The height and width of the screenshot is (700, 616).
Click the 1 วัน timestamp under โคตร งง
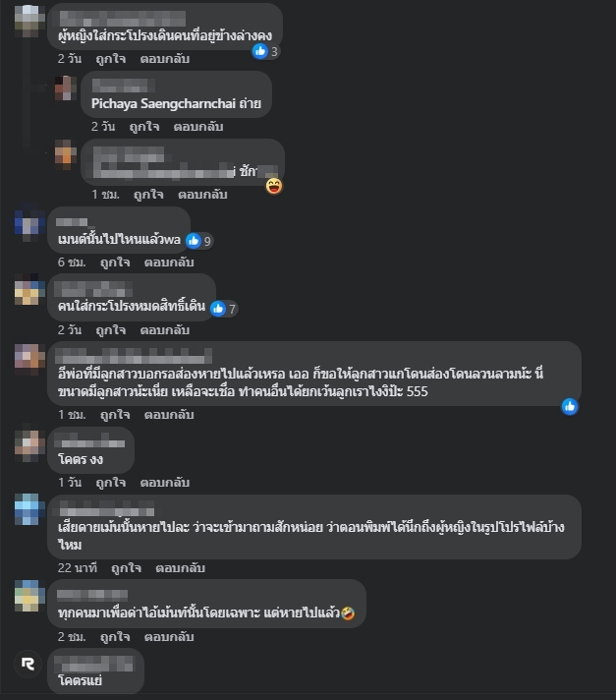click(69, 483)
